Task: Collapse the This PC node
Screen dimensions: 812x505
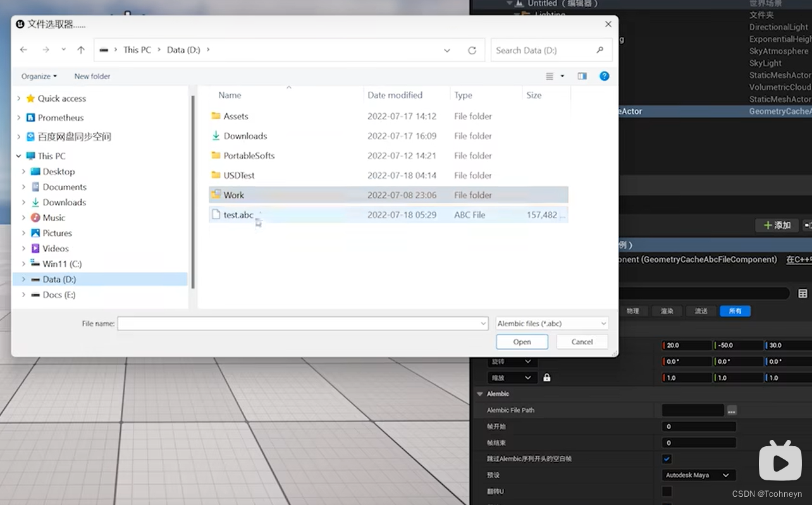Action: [18, 156]
